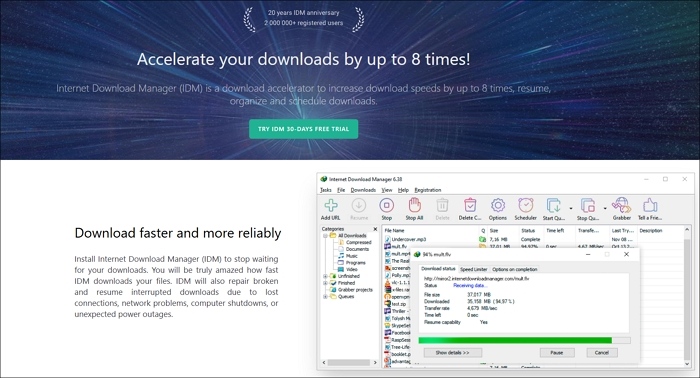Click the green download progress bar
700x378 pixels.
click(x=515, y=340)
